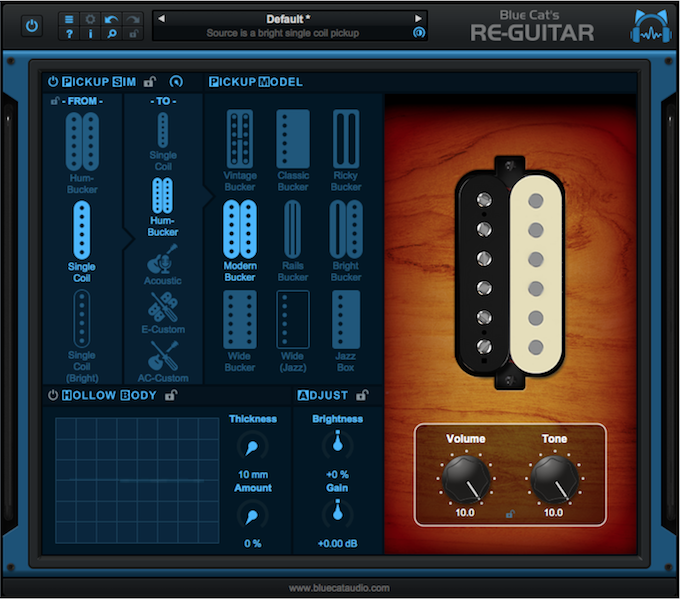The width and height of the screenshot is (680, 600).
Task: Toggle the FROM section lock icon
Action: pos(55,101)
